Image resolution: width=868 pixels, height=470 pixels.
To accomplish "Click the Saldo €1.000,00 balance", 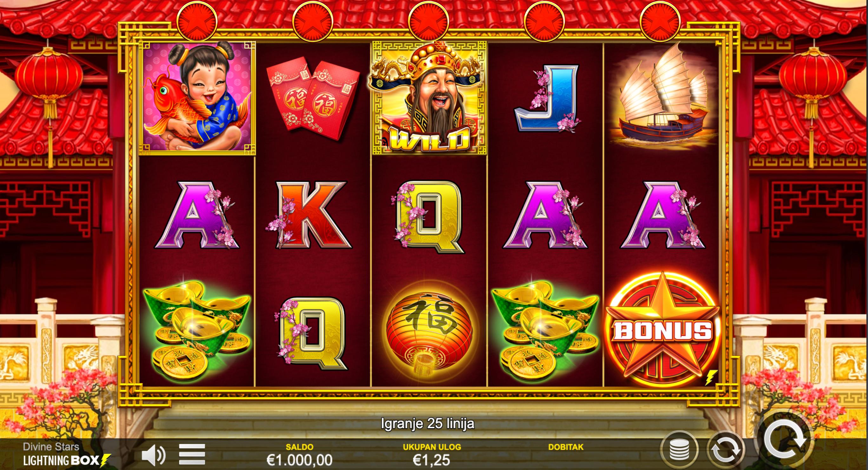I will click(299, 460).
